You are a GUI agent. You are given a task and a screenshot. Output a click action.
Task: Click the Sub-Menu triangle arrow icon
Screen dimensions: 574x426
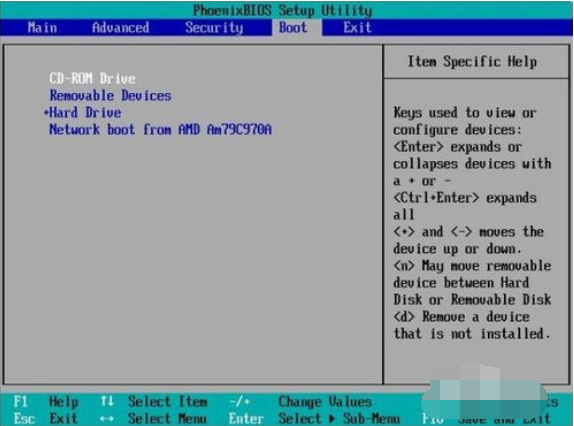coord(332,418)
